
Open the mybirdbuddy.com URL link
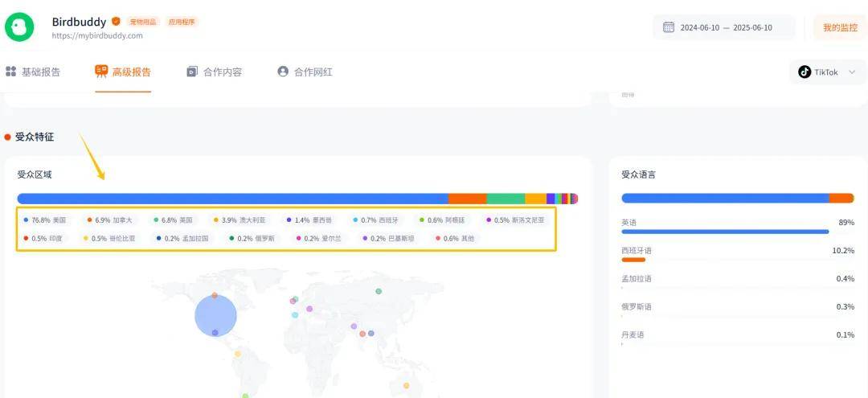pyautogui.click(x=97, y=35)
